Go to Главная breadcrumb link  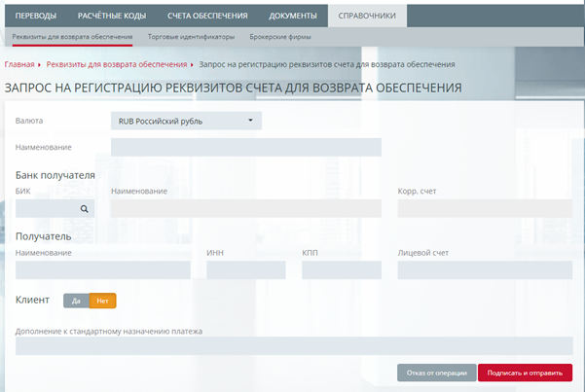pos(19,64)
